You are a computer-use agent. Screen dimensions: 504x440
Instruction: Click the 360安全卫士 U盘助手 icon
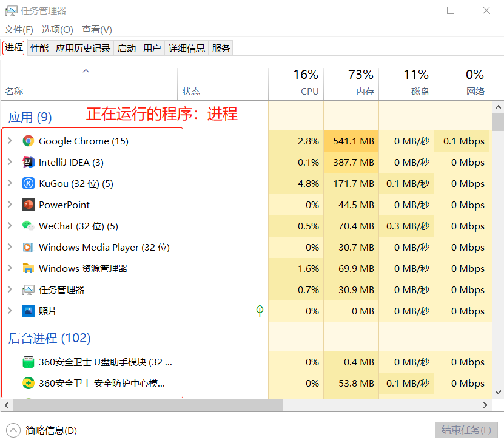pyautogui.click(x=29, y=362)
